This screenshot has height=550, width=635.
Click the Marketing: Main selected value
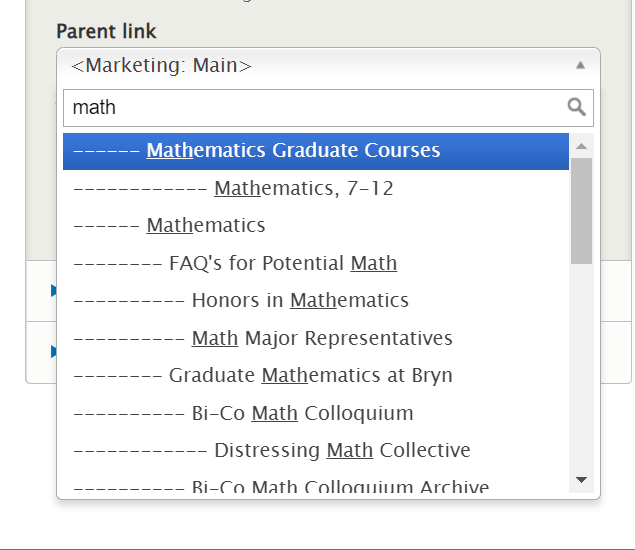(162, 66)
